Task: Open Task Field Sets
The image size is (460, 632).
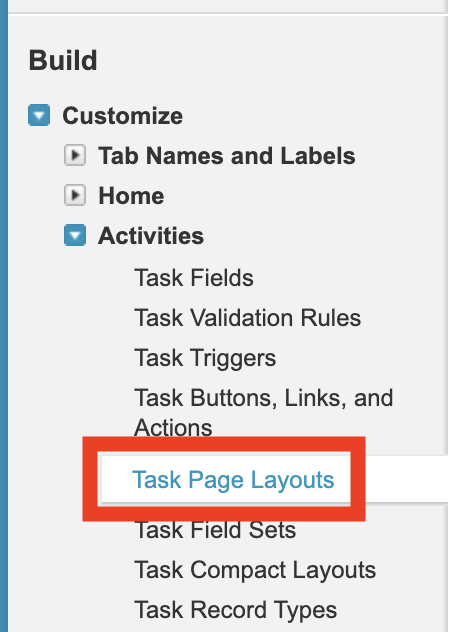Action: (x=215, y=529)
